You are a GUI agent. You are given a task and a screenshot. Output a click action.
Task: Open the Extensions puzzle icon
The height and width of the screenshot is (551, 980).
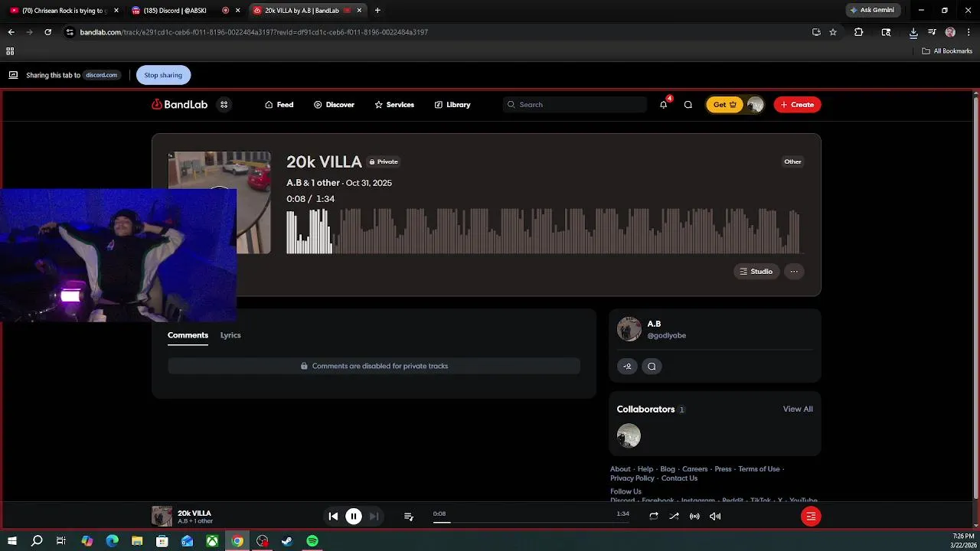[x=858, y=32]
